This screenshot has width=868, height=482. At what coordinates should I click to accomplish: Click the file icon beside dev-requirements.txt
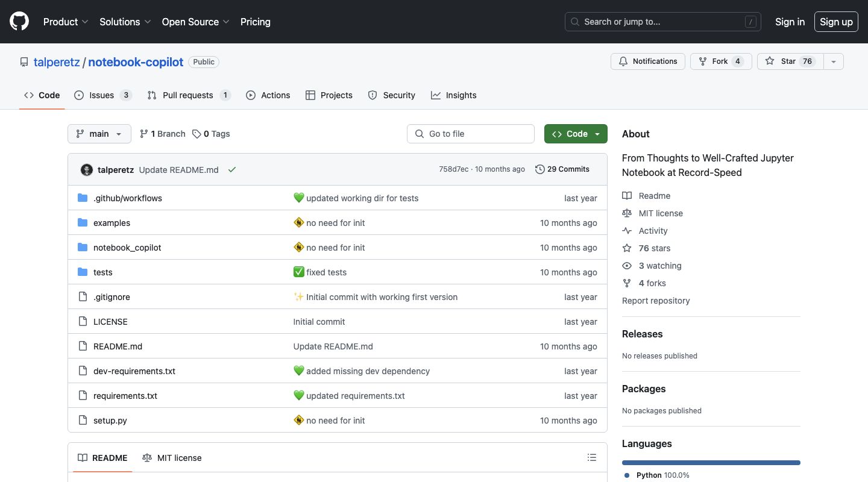[83, 371]
